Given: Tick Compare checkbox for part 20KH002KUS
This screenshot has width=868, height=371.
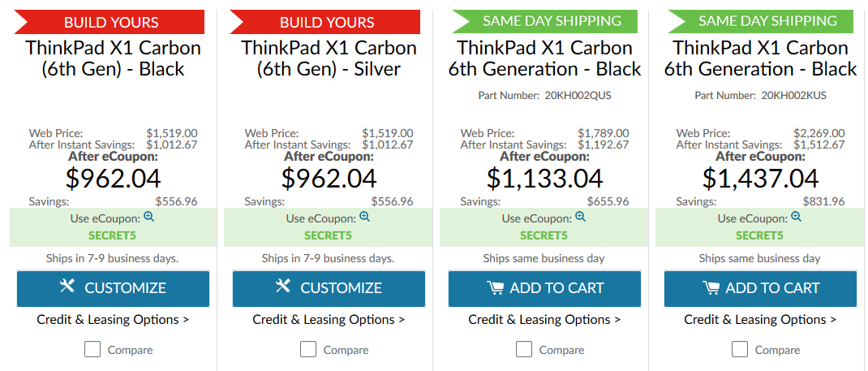Looking at the screenshot, I should click(740, 349).
